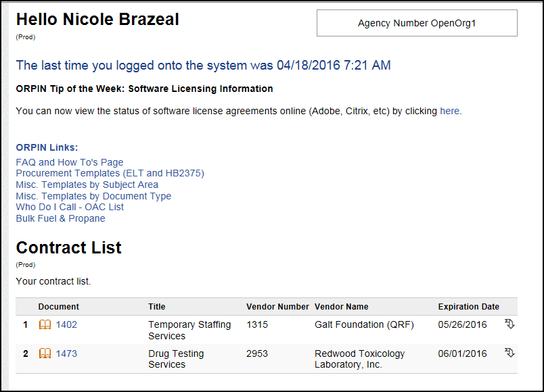
Task: Click the action arrow icon for contract 1402
Action: 509,324
